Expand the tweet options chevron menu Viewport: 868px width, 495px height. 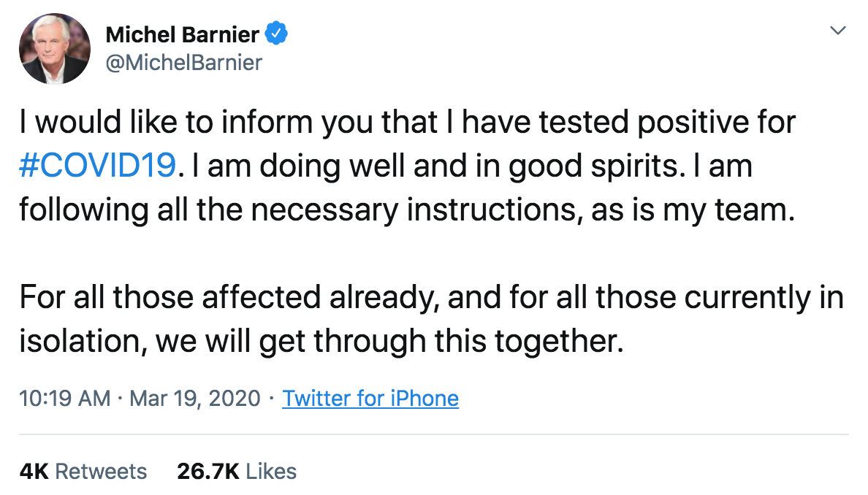point(839,31)
